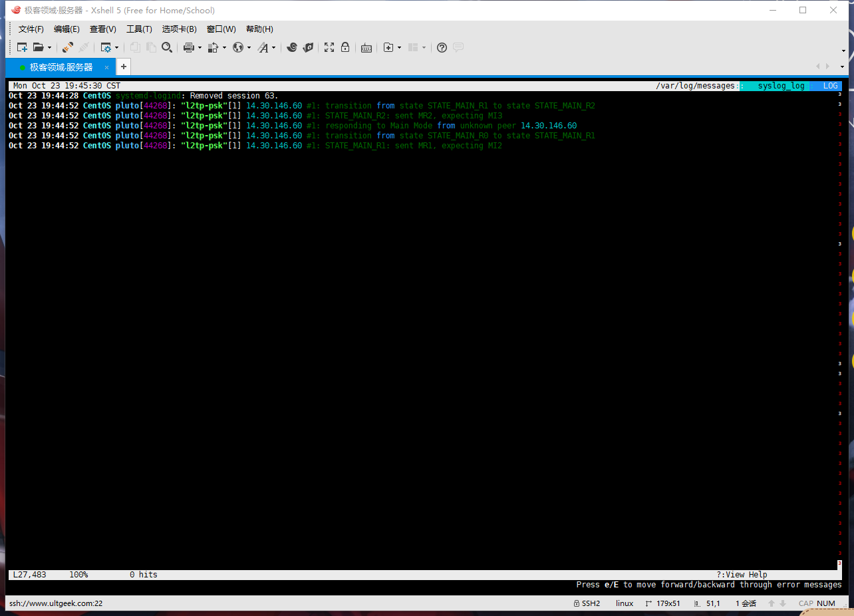Lock the screen with padlock icon

point(345,47)
